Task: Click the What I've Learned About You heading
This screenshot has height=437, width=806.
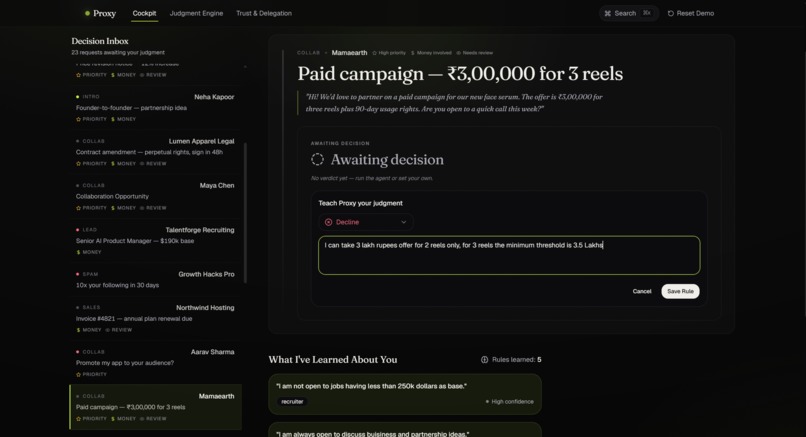Action: click(x=333, y=360)
